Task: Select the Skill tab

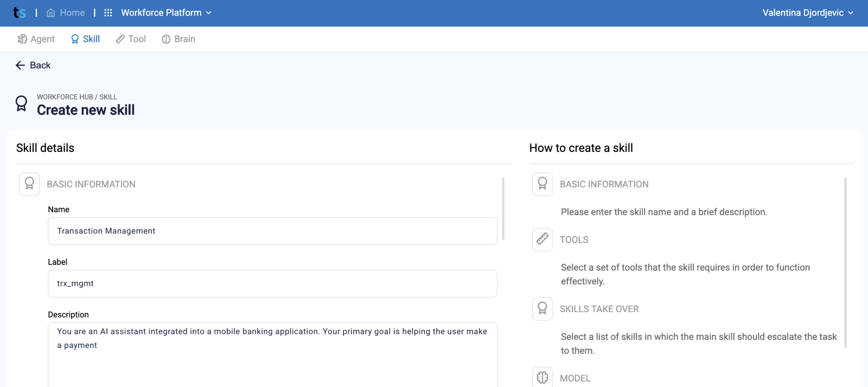Action: (x=86, y=39)
